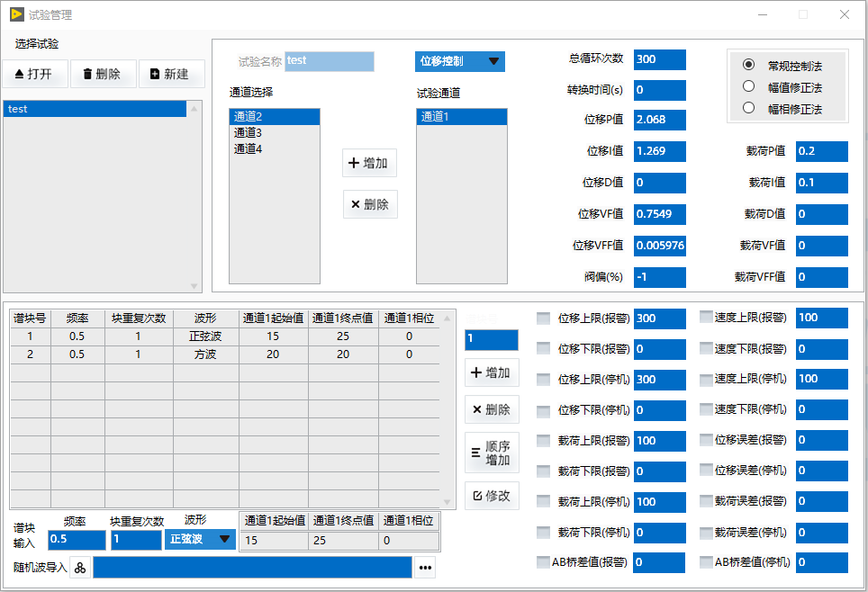
Task: Select the 幅值修正法 radio option
Action: (748, 86)
